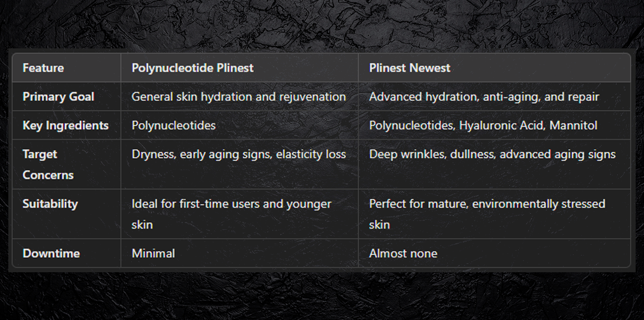Viewport: 644px width, 320px height.
Task: Select the Deep wrinkles, dullness cell
Action: [x=492, y=154]
